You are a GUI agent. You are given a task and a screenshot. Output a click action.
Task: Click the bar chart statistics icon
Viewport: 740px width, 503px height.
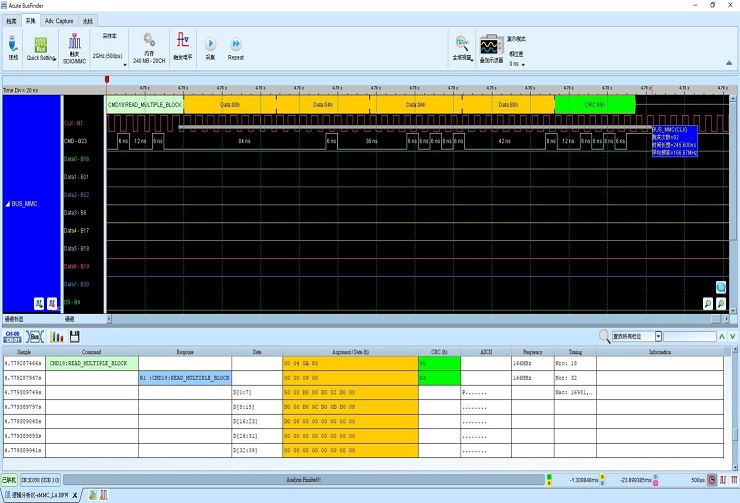click(55, 337)
